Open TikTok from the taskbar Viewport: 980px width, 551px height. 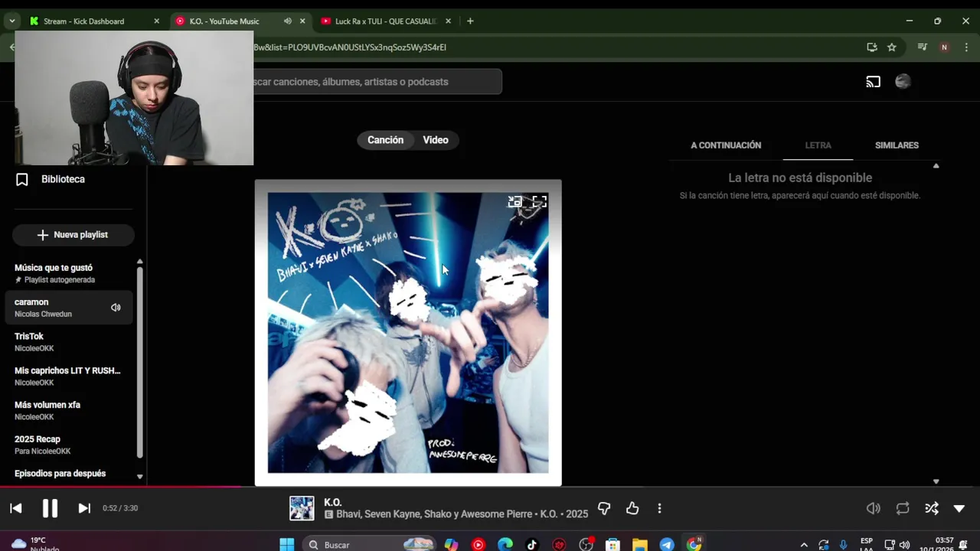pos(532,545)
